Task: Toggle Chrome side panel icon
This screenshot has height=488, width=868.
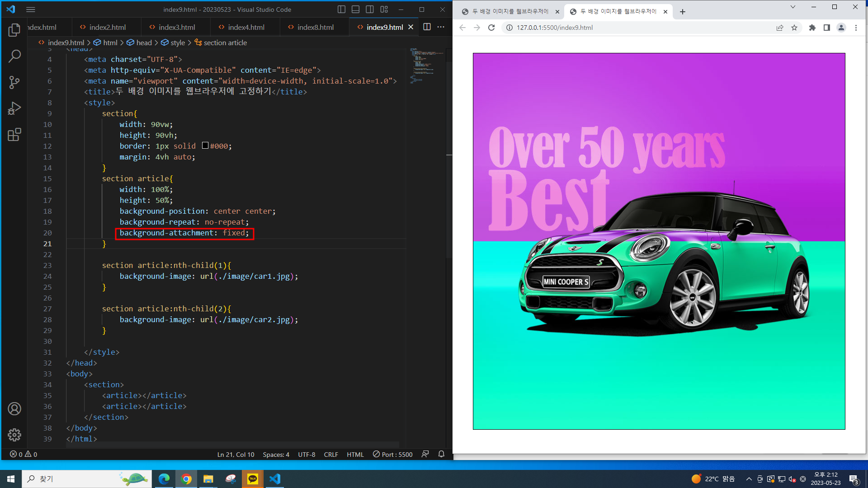Action: (827, 28)
